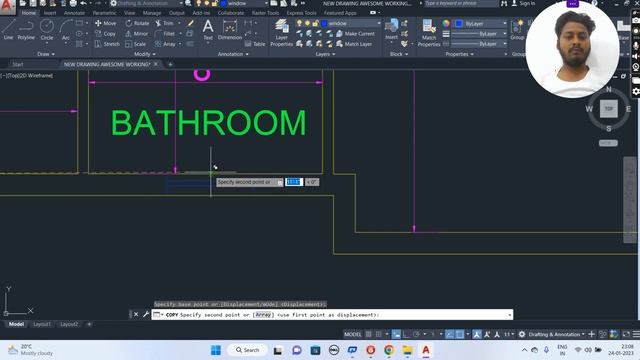
Task: Open the Home ribbon tab
Action: pos(29,13)
